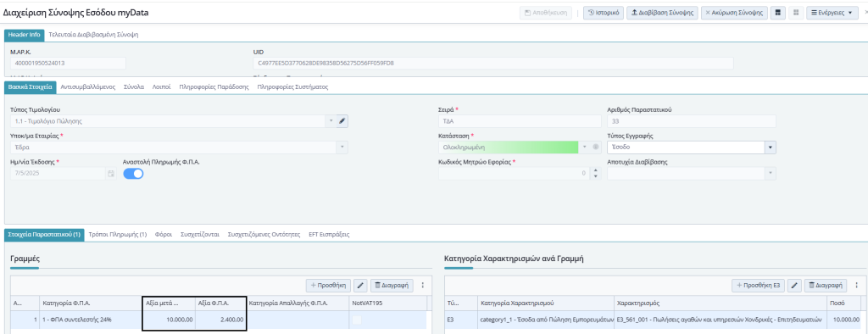
Task: Check the NotVAT195 checkbox in row 1
Action: click(x=357, y=320)
